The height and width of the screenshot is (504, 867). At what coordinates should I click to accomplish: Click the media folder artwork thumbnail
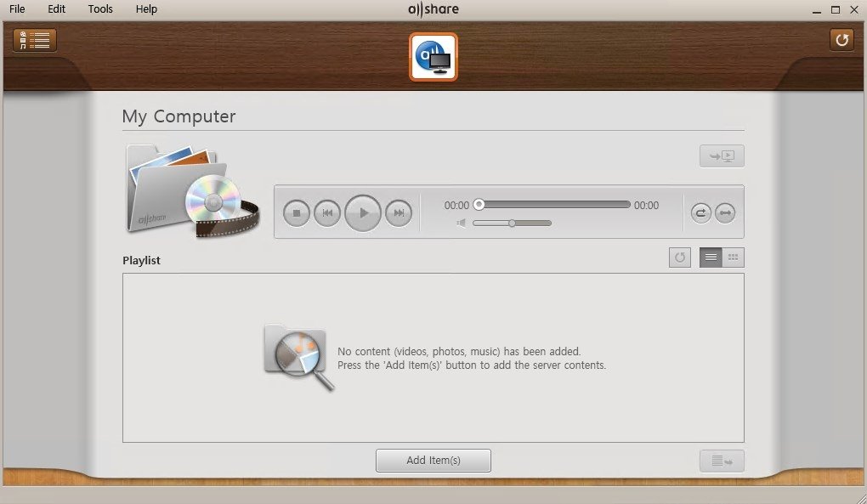192,190
